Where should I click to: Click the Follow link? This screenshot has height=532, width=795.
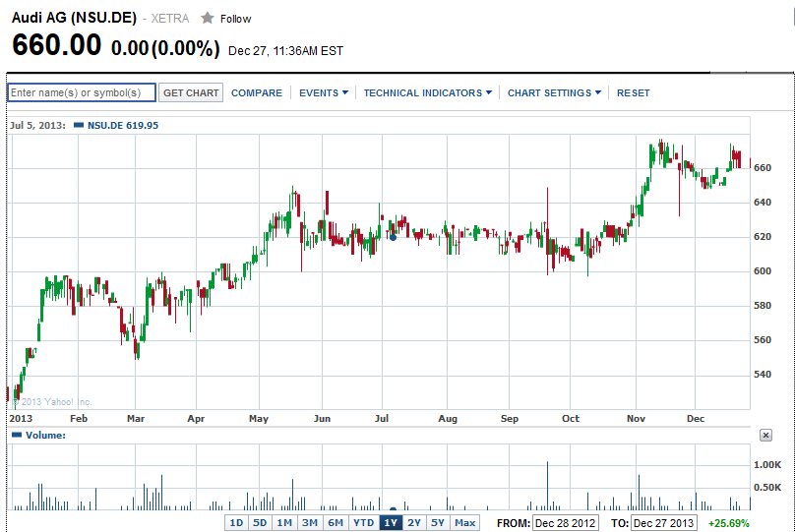click(235, 19)
